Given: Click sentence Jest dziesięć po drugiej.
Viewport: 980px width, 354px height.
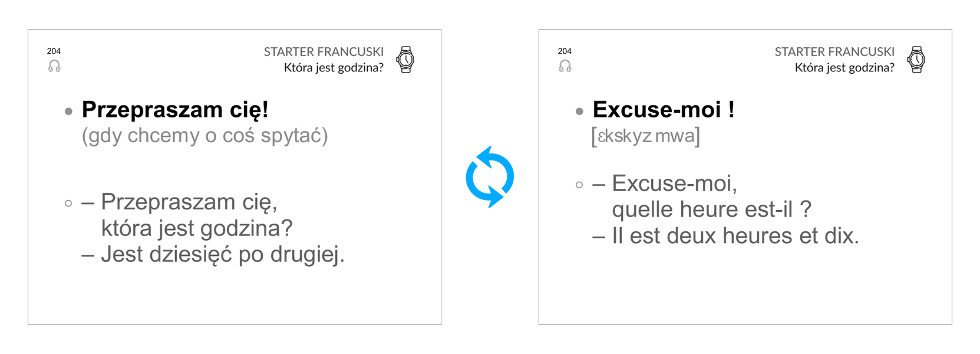Looking at the screenshot, I should (x=223, y=255).
